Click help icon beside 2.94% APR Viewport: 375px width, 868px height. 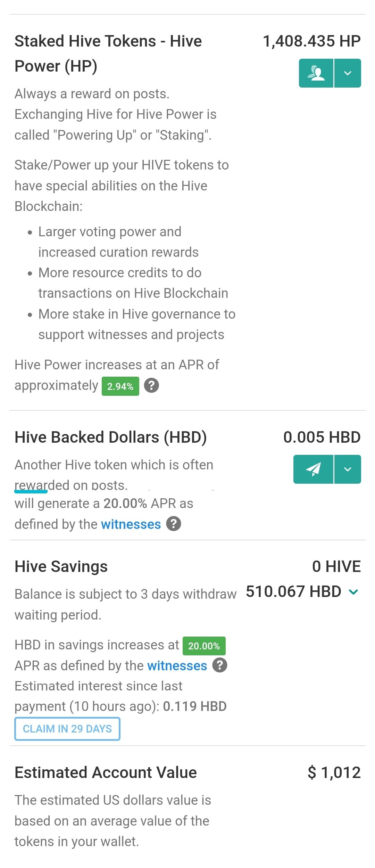click(x=151, y=385)
